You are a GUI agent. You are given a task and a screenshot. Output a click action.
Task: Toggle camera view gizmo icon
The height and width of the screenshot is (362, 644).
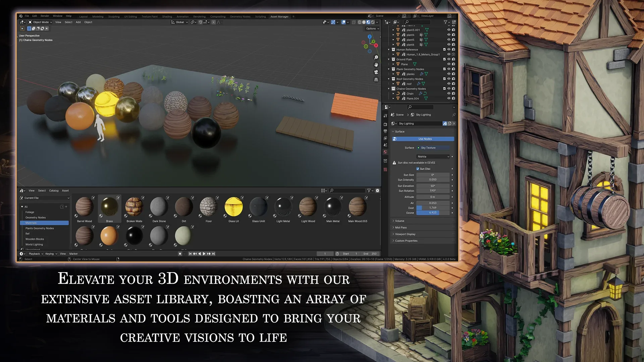coord(376,72)
